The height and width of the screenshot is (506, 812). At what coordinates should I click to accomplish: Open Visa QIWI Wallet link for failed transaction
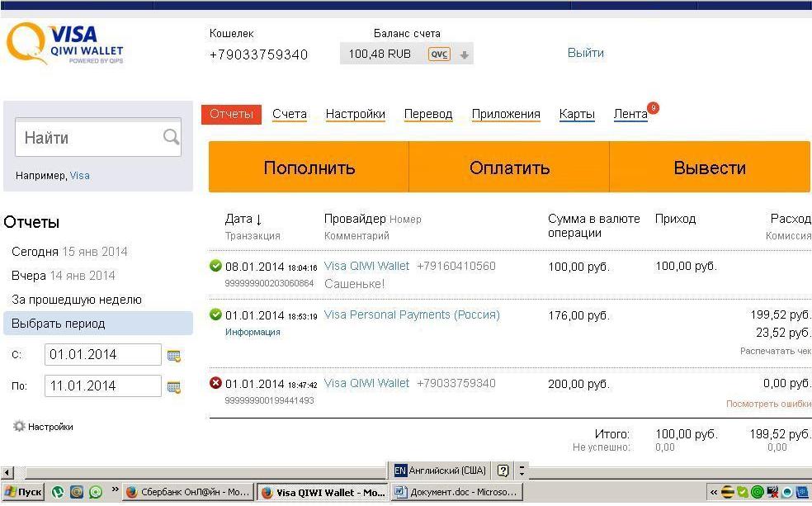(366, 383)
